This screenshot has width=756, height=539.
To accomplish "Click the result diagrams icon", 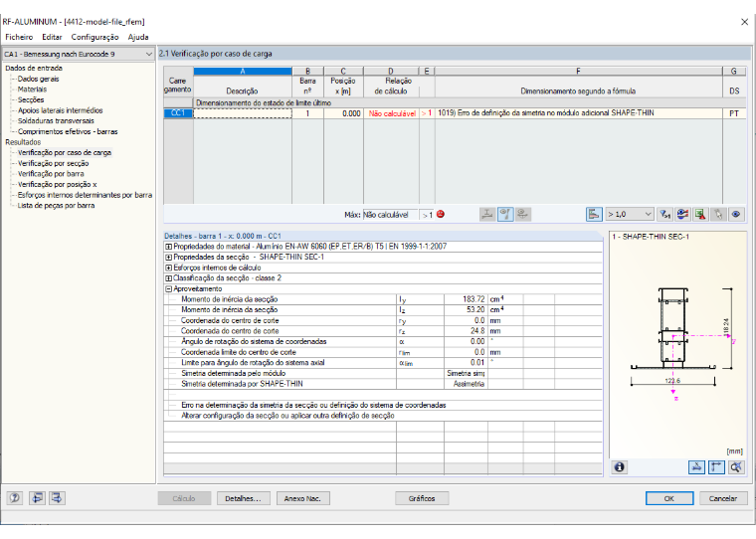I will click(682, 214).
